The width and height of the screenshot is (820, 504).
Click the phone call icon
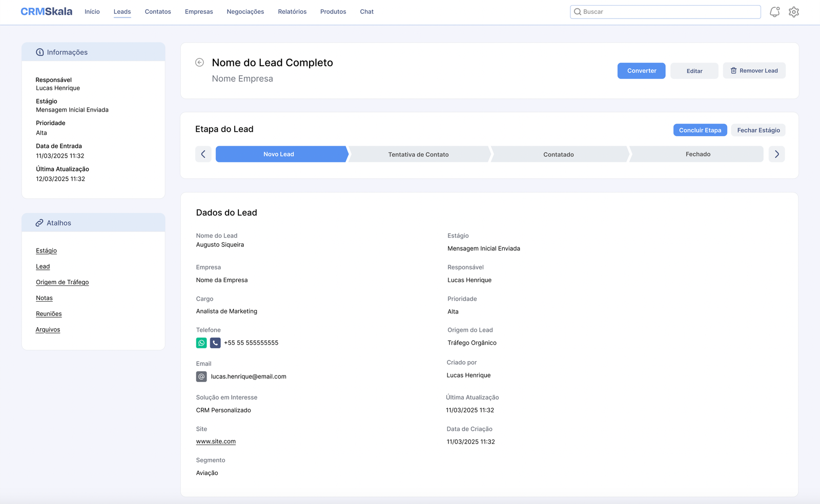tap(215, 343)
